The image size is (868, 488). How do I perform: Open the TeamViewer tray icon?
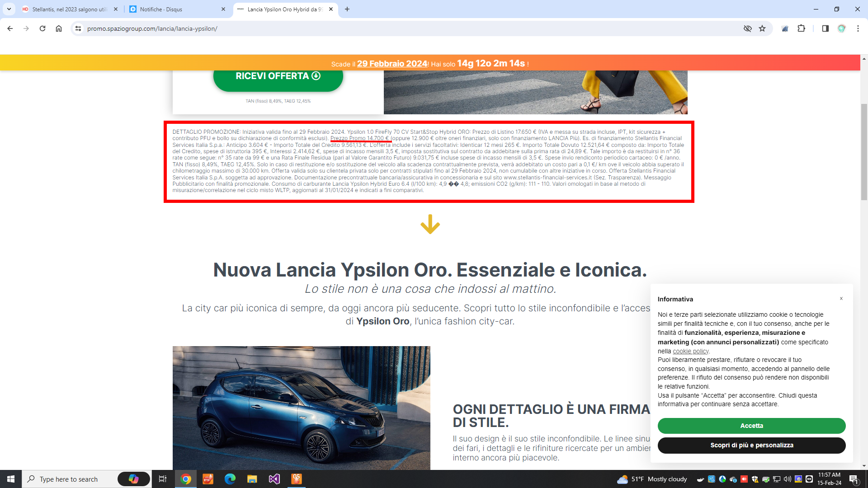click(809, 479)
